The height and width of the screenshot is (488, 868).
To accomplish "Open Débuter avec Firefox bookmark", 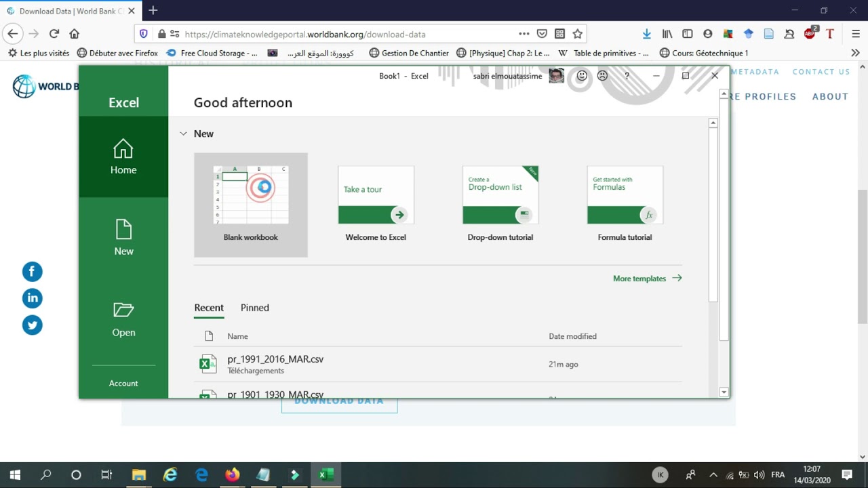I will tap(117, 53).
